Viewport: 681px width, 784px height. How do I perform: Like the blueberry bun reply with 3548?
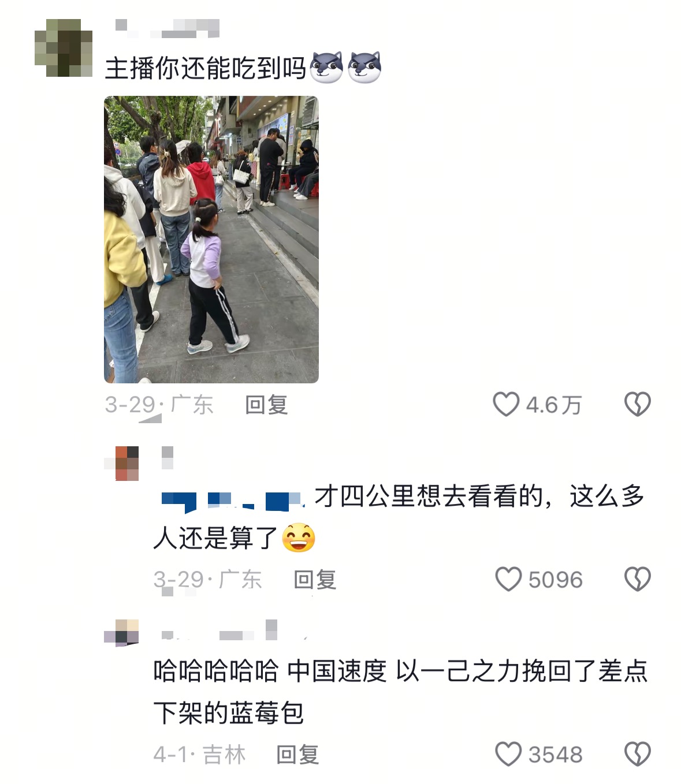508,754
